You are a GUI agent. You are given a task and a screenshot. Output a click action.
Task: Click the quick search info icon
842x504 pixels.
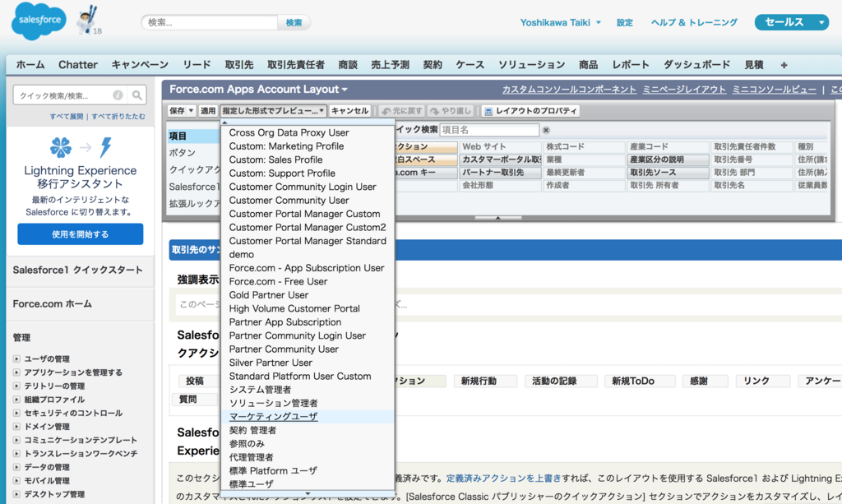point(118,95)
